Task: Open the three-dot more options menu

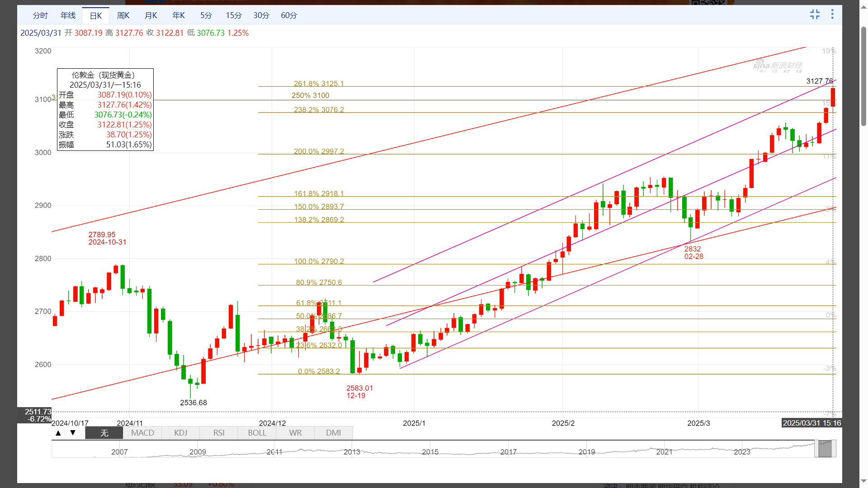Action: 832,14
